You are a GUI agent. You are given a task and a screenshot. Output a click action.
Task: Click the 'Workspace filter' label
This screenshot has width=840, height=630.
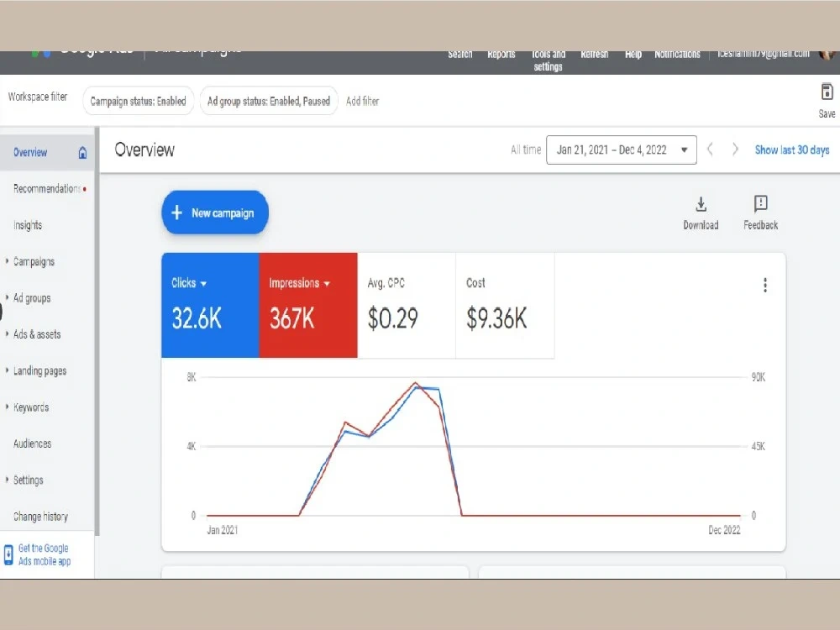(x=38, y=97)
